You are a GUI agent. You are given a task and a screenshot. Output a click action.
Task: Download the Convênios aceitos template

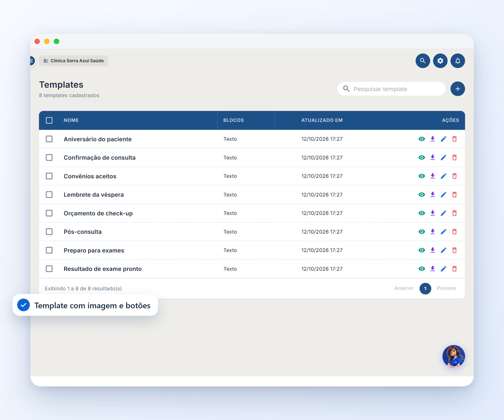coord(432,176)
